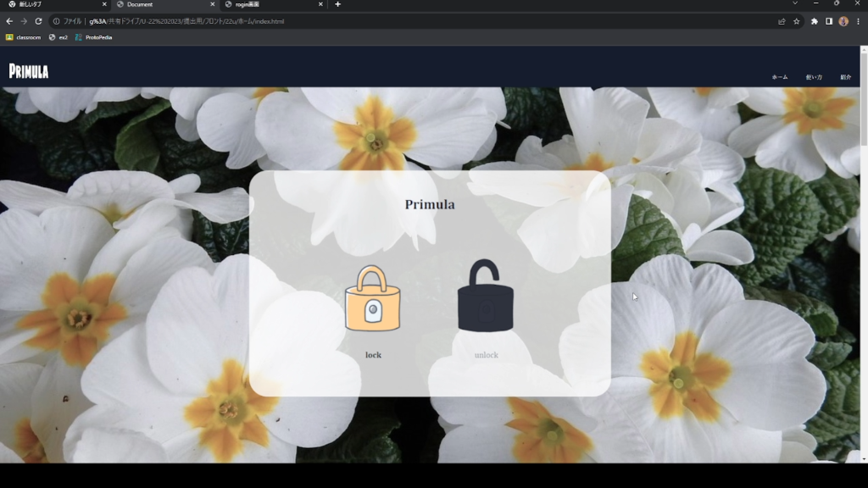Switch to the rogin画面 tab
Screen dimensions: 868x488
273,4
